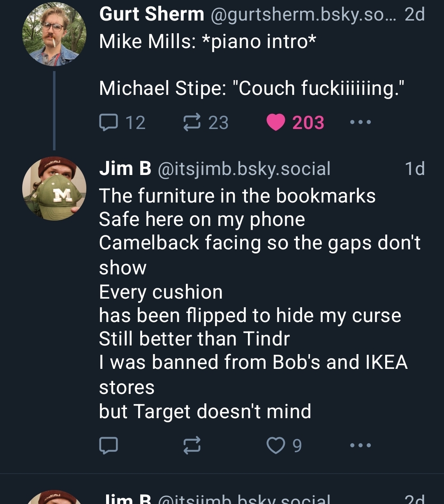Open Gurt Sherm's profile picture
Screen dimensions: 444x504
(54, 34)
